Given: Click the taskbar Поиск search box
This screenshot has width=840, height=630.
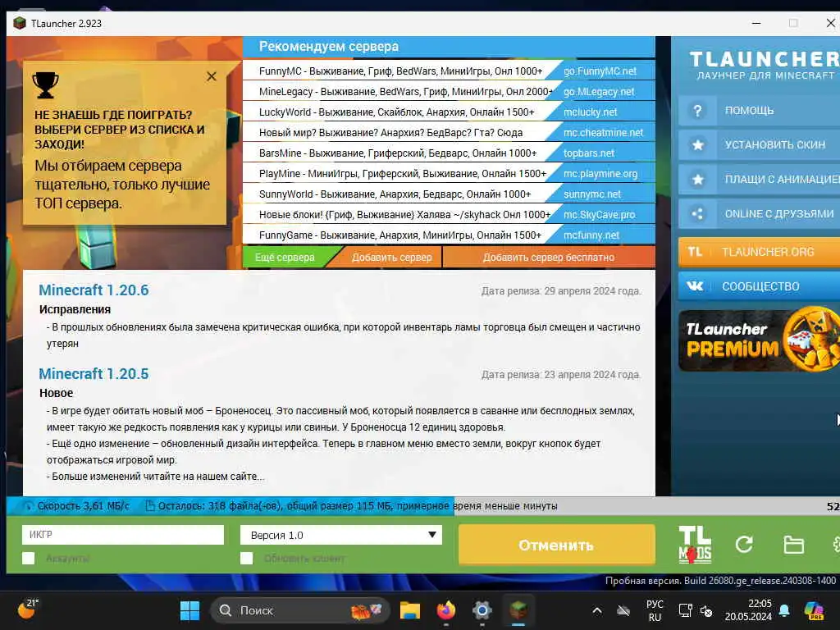Looking at the screenshot, I should click(300, 610).
